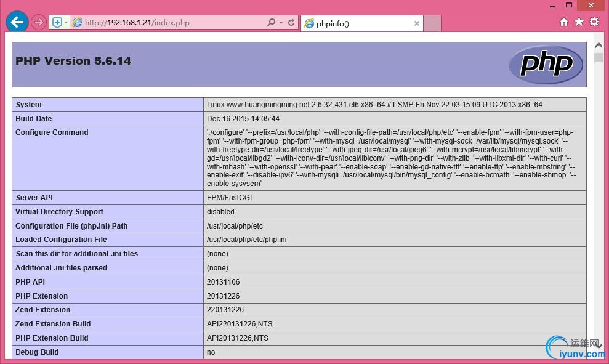Click the browser forward arrow button

tap(38, 23)
